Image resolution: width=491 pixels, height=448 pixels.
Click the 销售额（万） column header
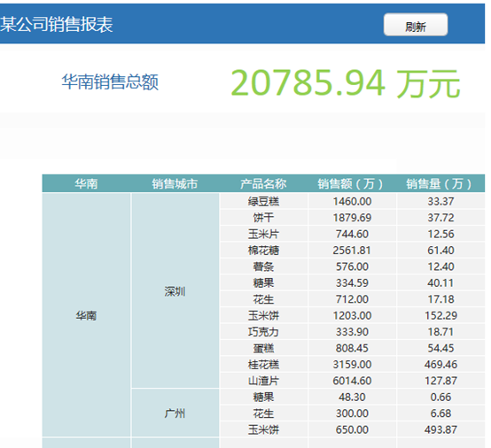[352, 183]
